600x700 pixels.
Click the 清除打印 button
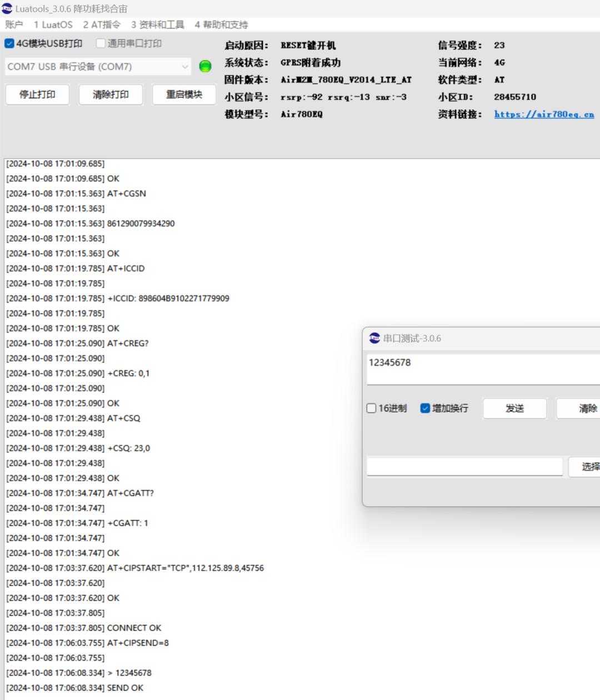(x=111, y=94)
